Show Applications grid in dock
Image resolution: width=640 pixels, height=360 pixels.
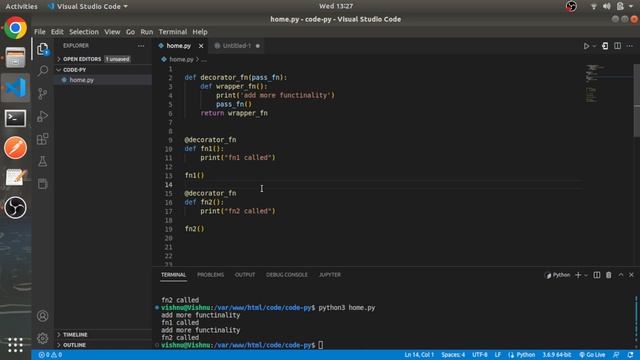pyautogui.click(x=16, y=345)
